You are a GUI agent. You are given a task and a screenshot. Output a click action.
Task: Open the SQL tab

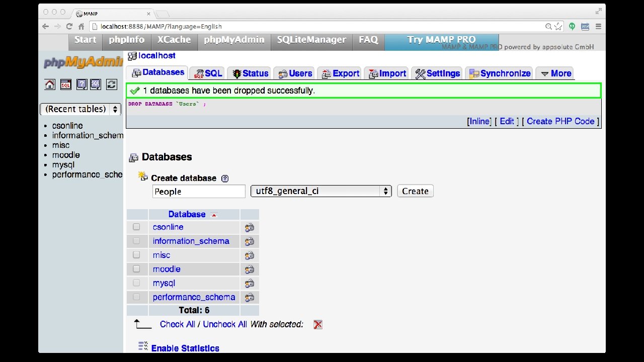click(x=208, y=73)
